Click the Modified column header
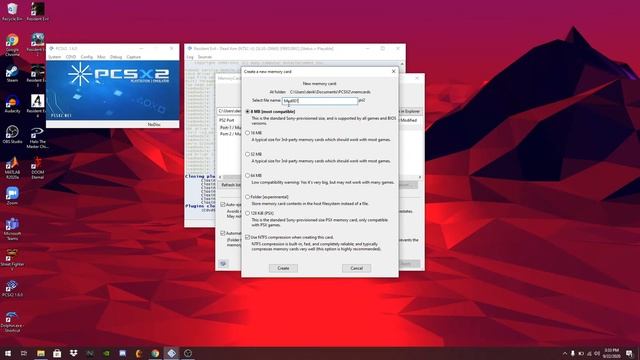This screenshot has width=640, height=360. (409, 120)
